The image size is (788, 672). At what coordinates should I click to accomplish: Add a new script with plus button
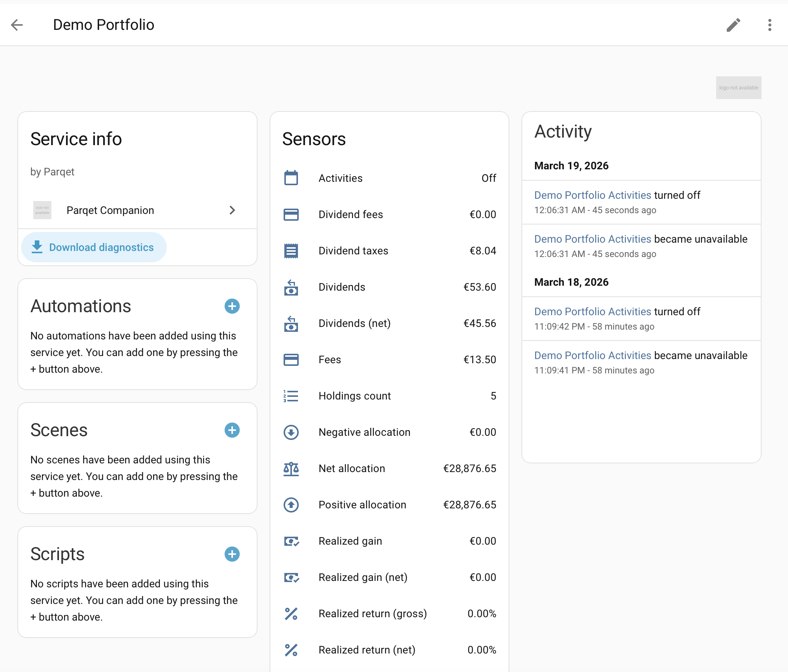pyautogui.click(x=232, y=554)
